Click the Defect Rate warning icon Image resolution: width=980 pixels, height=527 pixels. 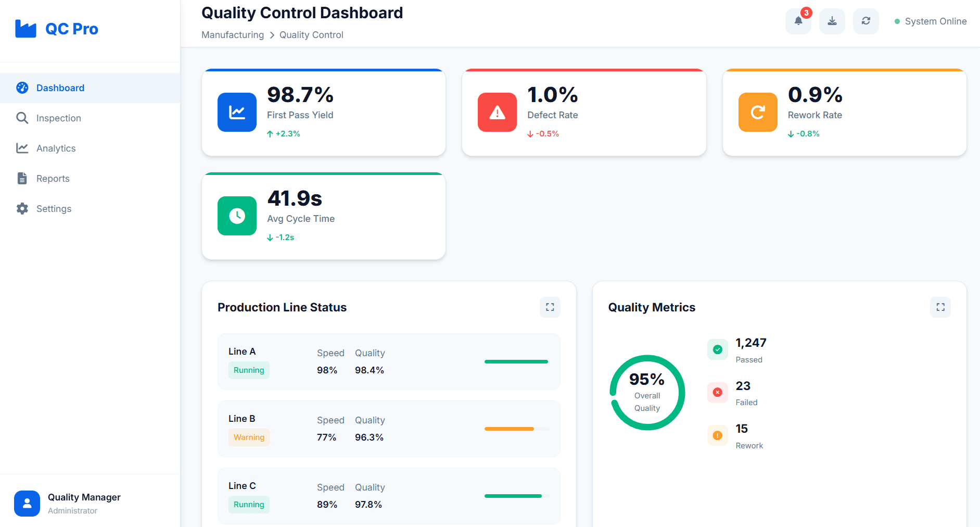497,112
